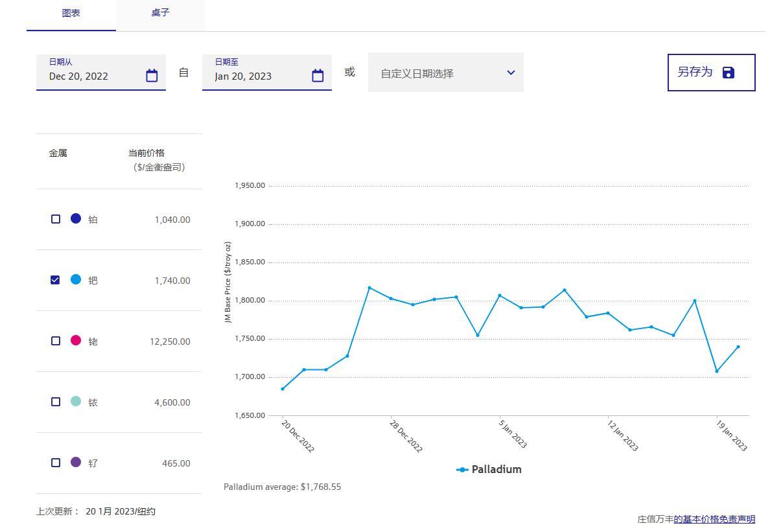Tick the 铑 rhodium checkbox

[56, 341]
